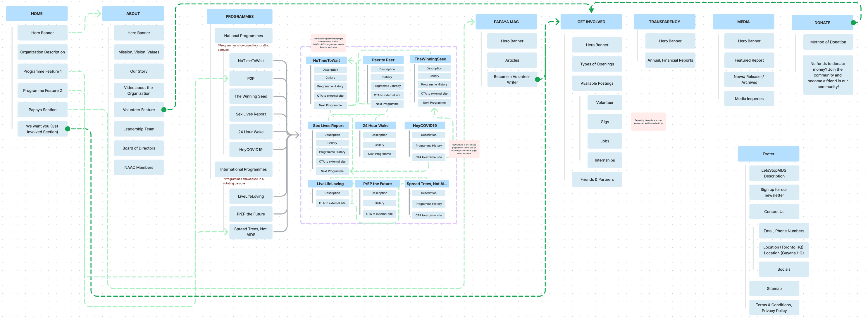Click the International Programmes node
Image resolution: width=868 pixels, height=320 pixels.
(243, 169)
